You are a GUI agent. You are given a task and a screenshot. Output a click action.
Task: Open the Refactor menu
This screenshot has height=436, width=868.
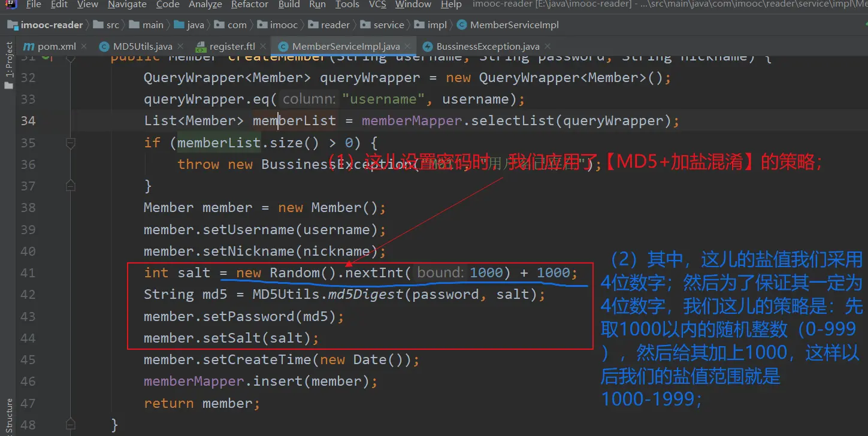(x=249, y=5)
